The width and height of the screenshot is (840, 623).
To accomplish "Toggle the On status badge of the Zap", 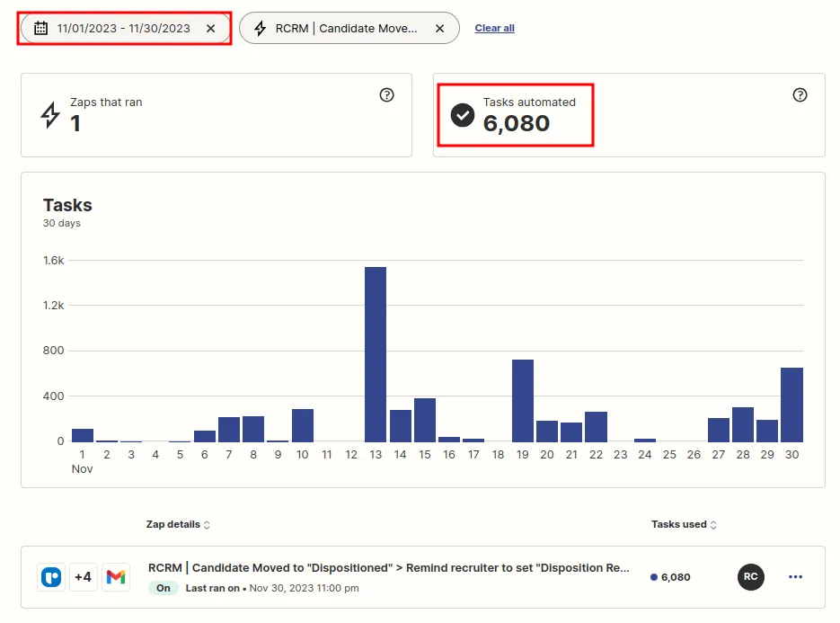I will (163, 588).
